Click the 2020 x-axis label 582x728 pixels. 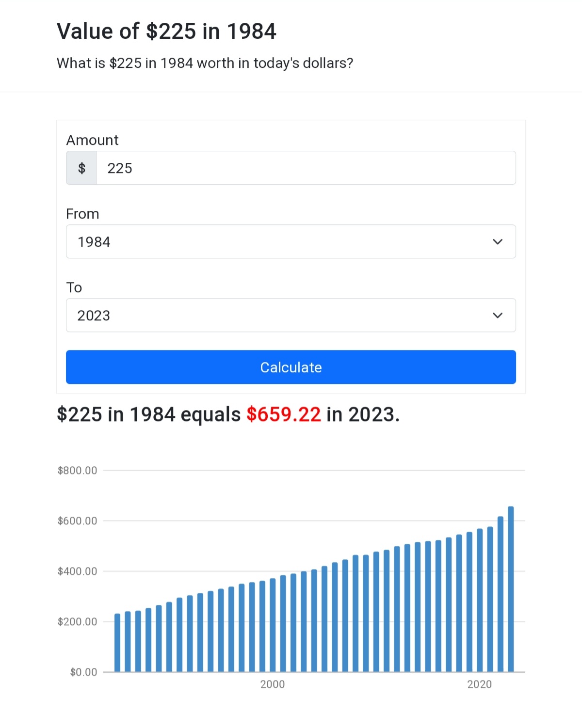(x=479, y=684)
